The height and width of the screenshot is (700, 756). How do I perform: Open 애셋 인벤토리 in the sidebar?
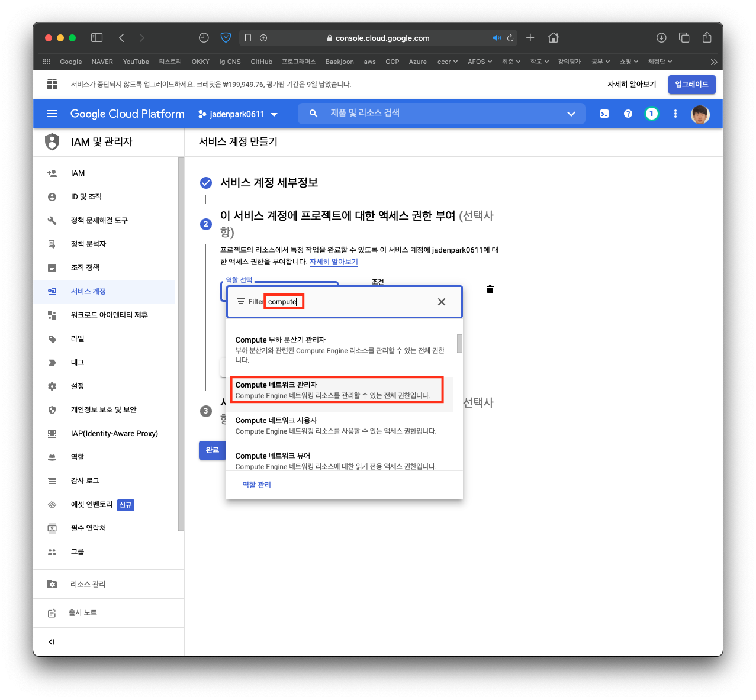[x=104, y=505]
